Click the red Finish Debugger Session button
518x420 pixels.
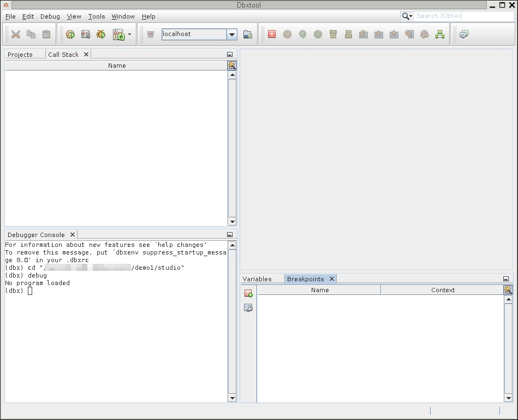coord(272,34)
